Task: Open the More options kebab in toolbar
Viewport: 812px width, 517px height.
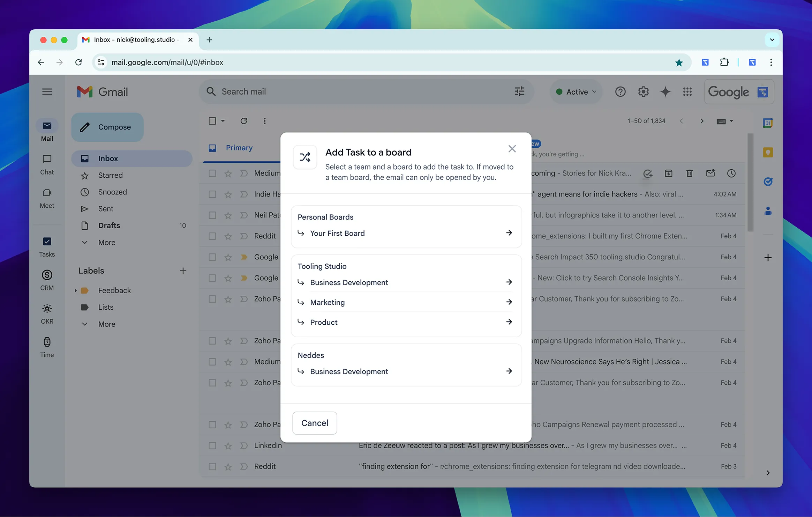Action: point(264,121)
